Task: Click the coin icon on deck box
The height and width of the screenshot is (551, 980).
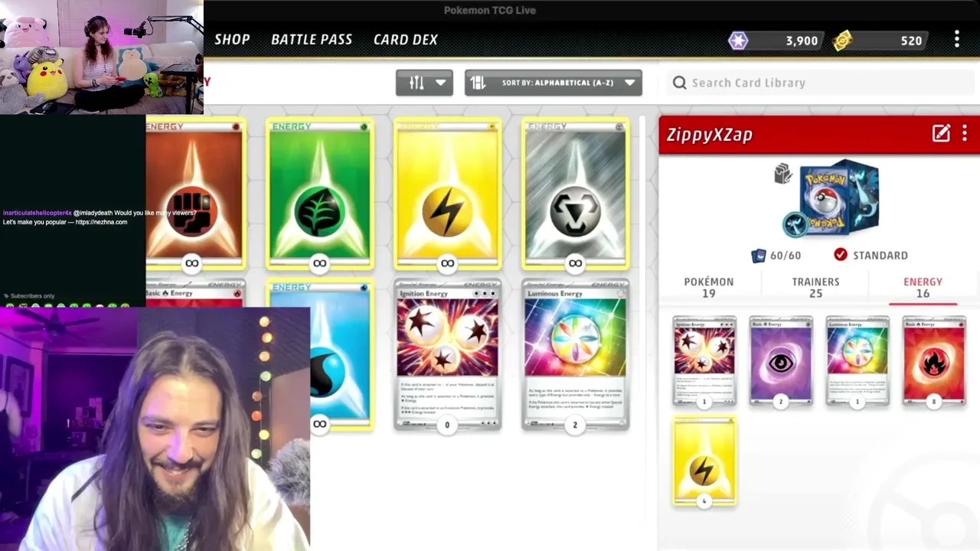Action: coord(794,224)
